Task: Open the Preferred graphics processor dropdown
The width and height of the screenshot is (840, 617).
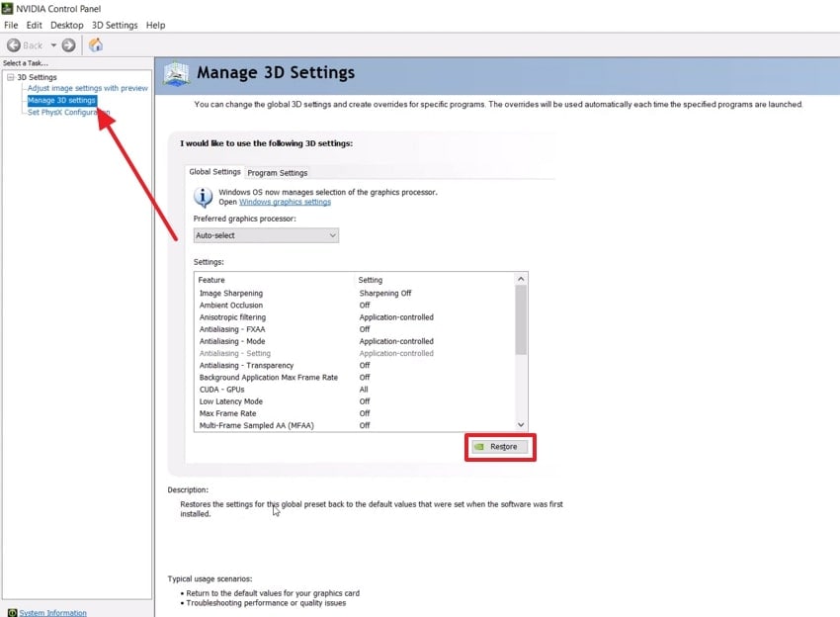Action: (x=264, y=234)
